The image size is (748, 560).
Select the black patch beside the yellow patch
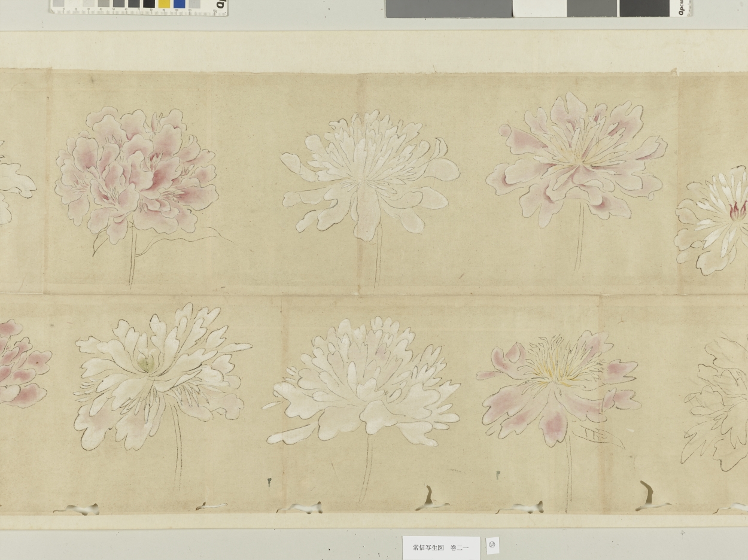click(149, 4)
